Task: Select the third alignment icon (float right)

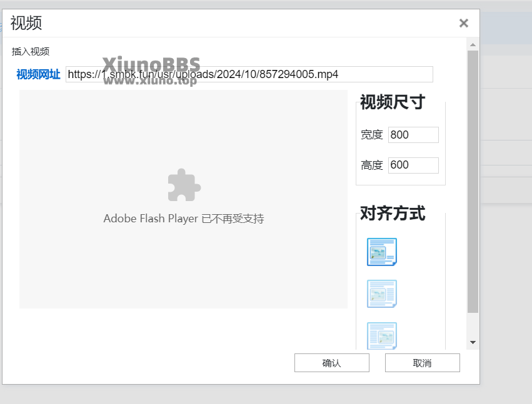Action: pyautogui.click(x=382, y=335)
